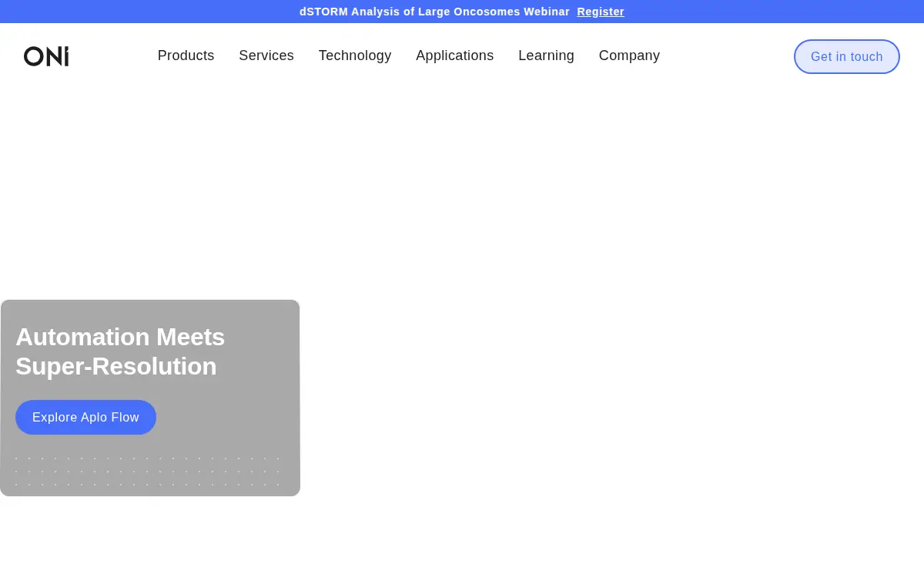Open the Services menu
The image size is (924, 578).
pyautogui.click(x=266, y=55)
